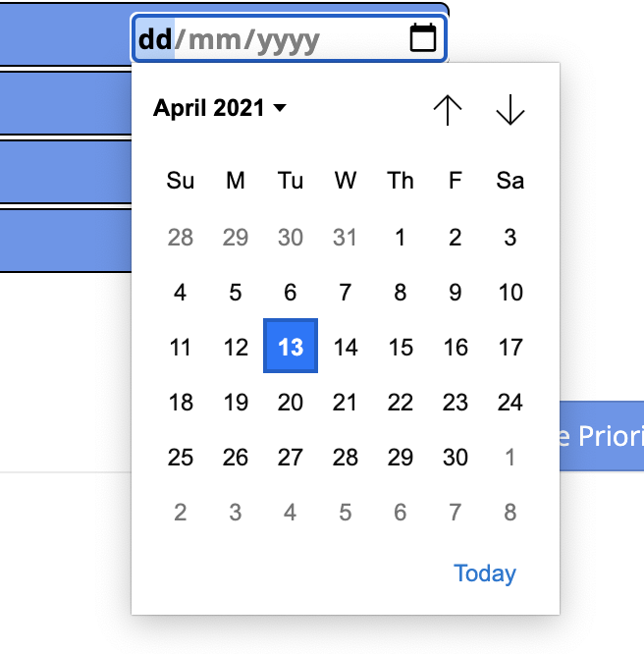Select the highlighted date 13

[x=291, y=346]
